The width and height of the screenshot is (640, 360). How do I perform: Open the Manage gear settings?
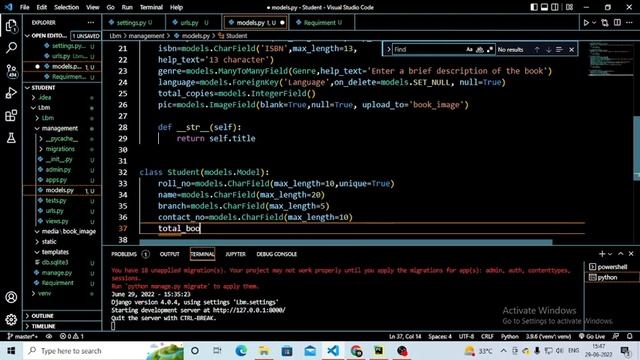point(11,319)
